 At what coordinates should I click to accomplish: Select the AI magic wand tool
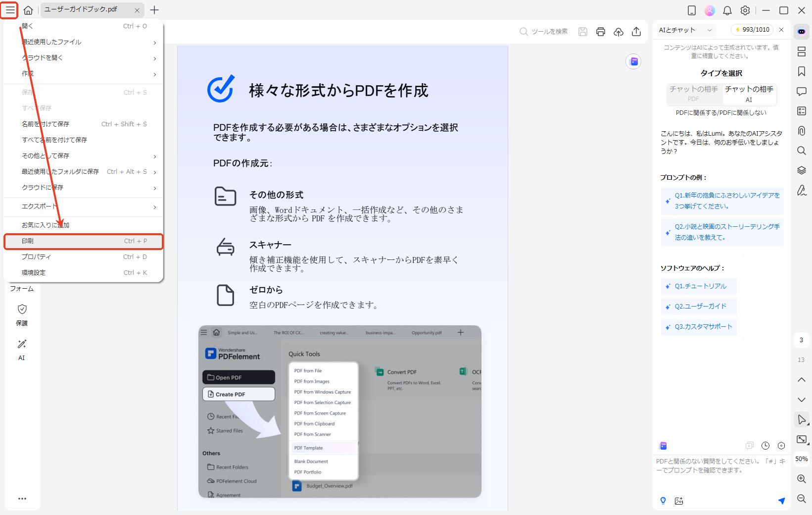point(21,349)
